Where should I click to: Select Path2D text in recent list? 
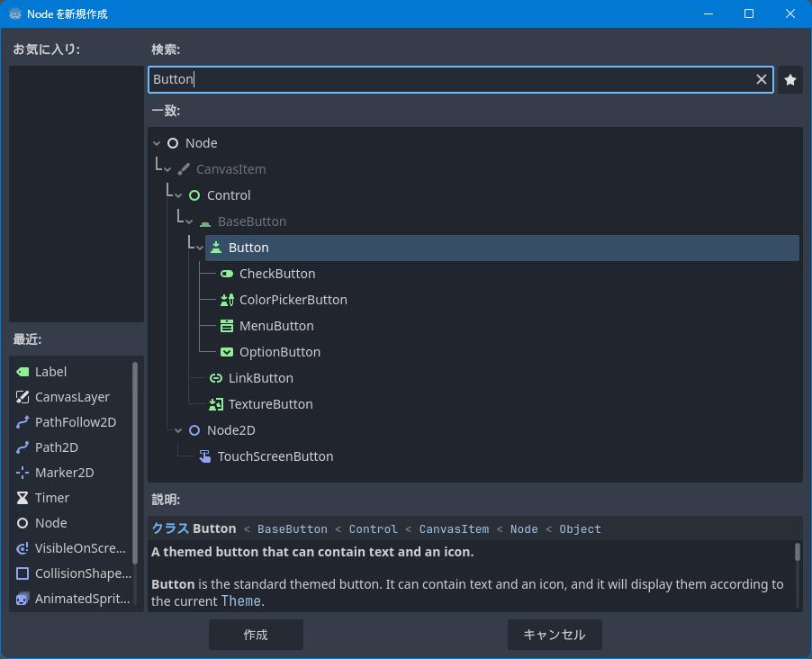click(57, 447)
